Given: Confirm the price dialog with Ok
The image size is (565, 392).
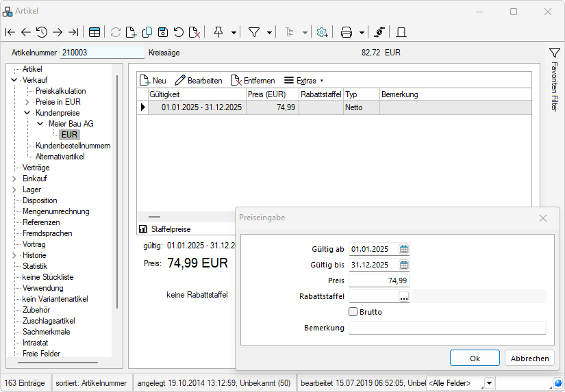Looking at the screenshot, I should (475, 358).
